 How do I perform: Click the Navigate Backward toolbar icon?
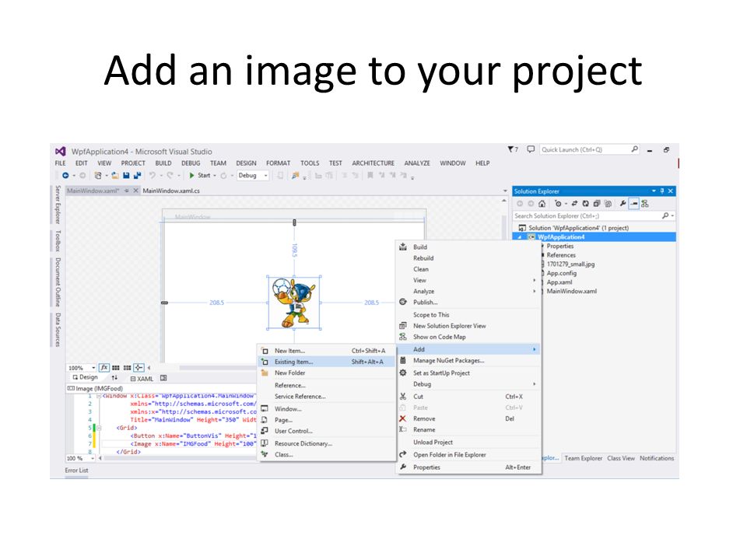point(65,176)
